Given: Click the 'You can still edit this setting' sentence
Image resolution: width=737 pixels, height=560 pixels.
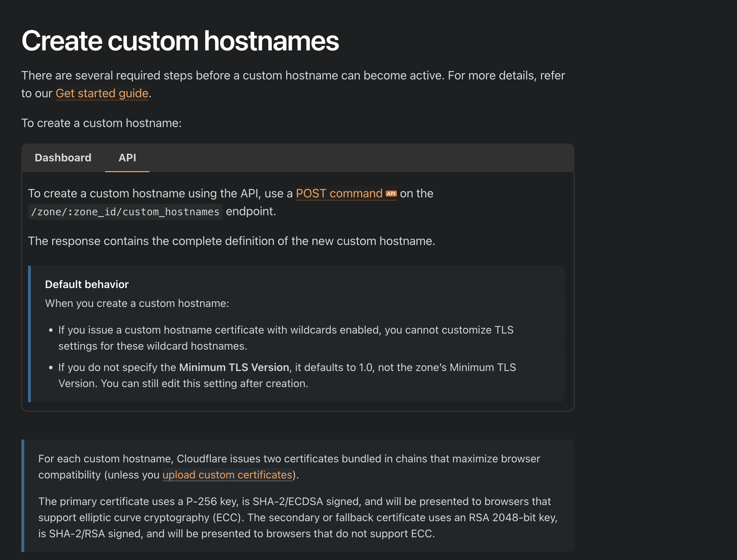Looking at the screenshot, I should coord(204,384).
